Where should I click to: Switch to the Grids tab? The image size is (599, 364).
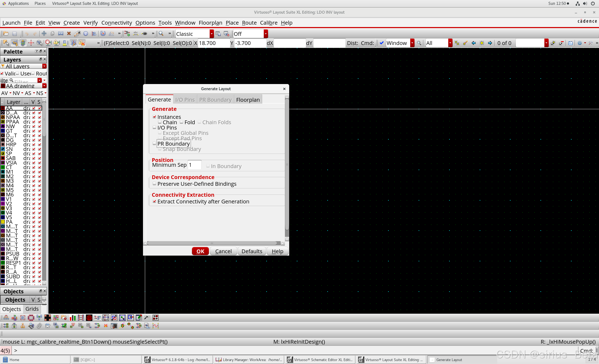[x=32, y=309]
